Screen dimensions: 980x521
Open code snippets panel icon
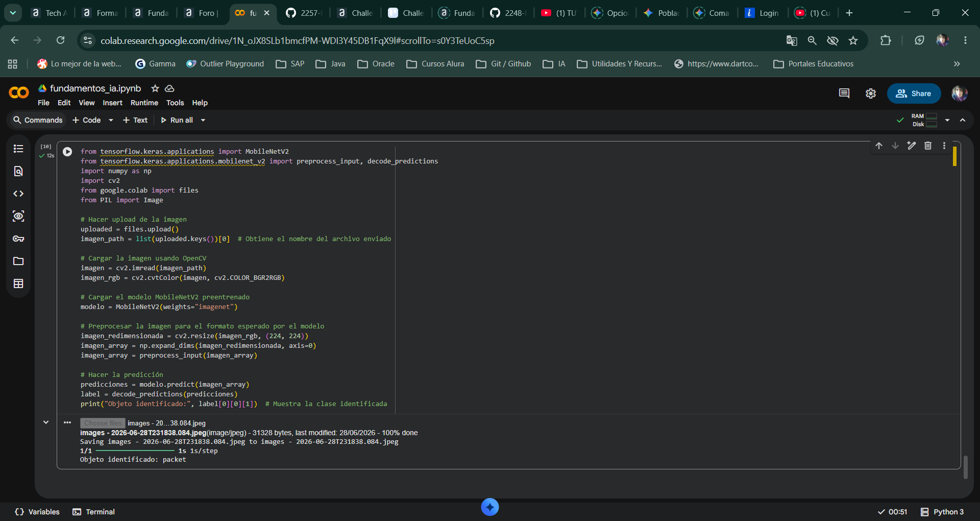pos(18,194)
